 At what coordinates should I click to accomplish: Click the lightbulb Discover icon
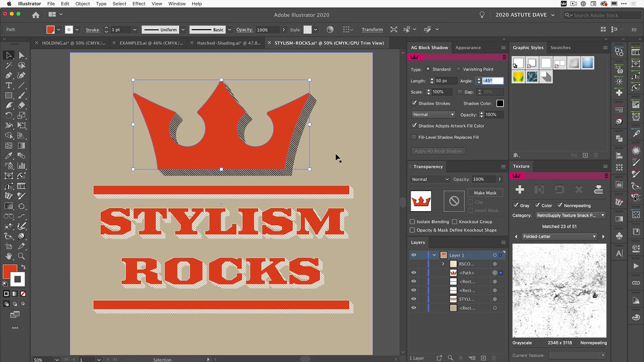click(x=482, y=15)
